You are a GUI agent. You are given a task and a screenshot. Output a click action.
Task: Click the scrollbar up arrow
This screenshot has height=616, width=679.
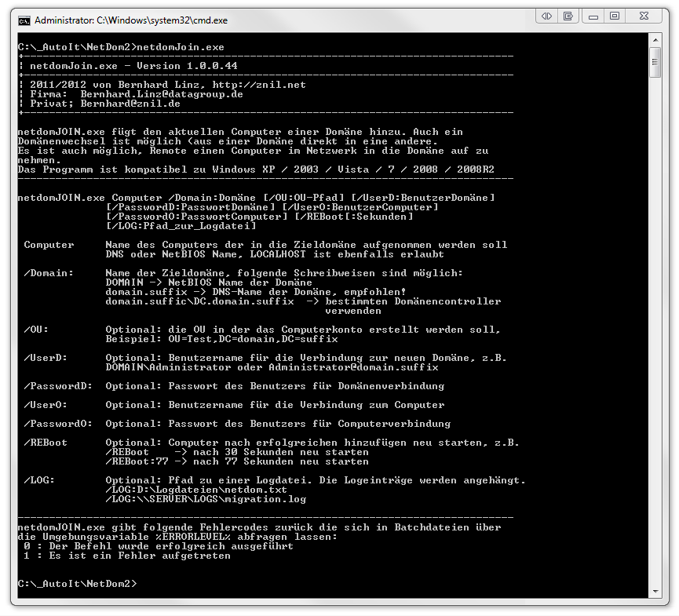[655, 42]
